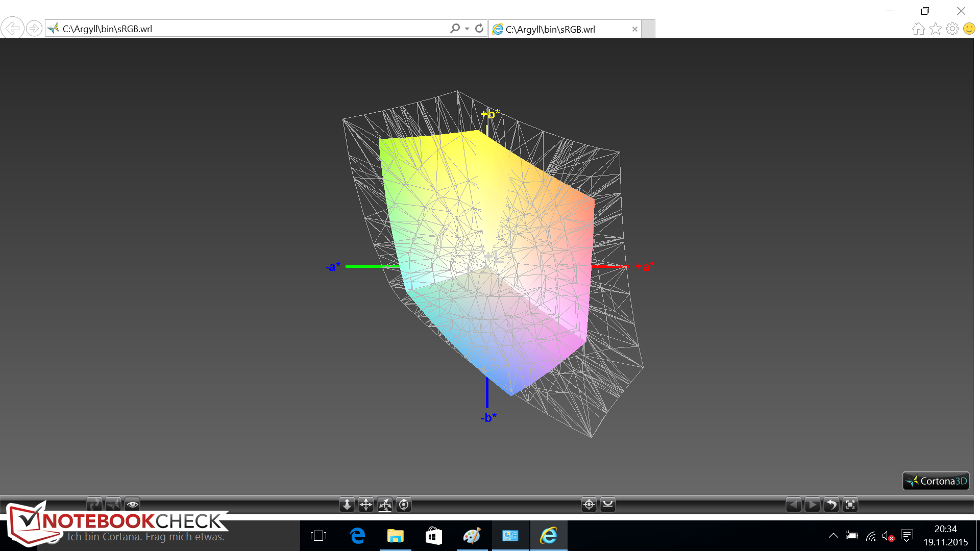
Task: Open the Action Center notifications icon
Action: click(907, 536)
